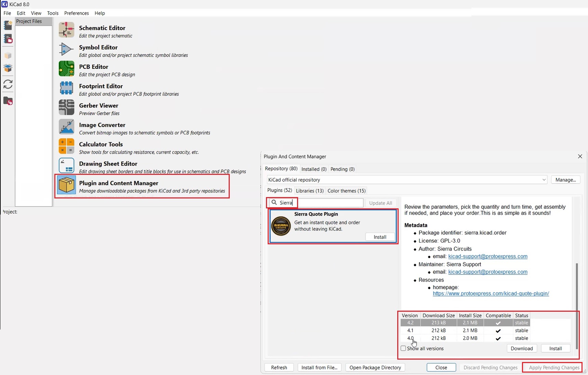Click the Plugin and Content Manager box icon
Image resolution: width=588 pixels, height=375 pixels.
point(66,185)
